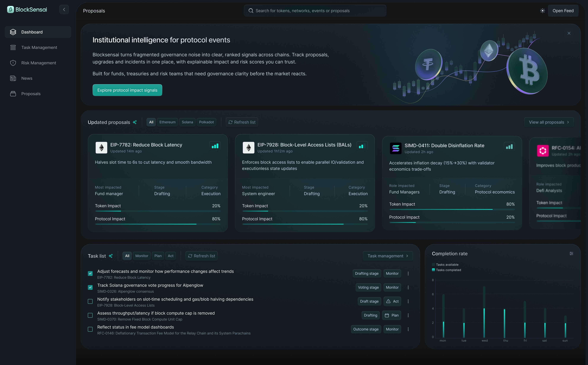Open View all proposals link
This screenshot has height=365, width=588.
[x=549, y=122]
